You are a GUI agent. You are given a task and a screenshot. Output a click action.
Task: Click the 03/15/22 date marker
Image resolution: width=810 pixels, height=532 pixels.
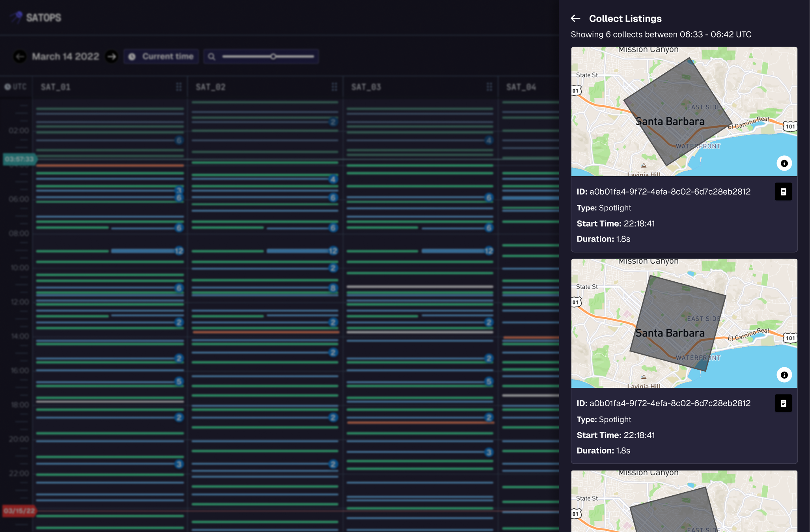tap(19, 511)
